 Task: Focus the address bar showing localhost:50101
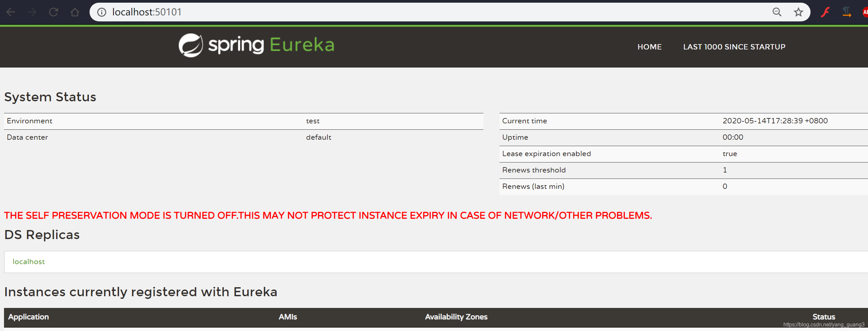(x=404, y=12)
